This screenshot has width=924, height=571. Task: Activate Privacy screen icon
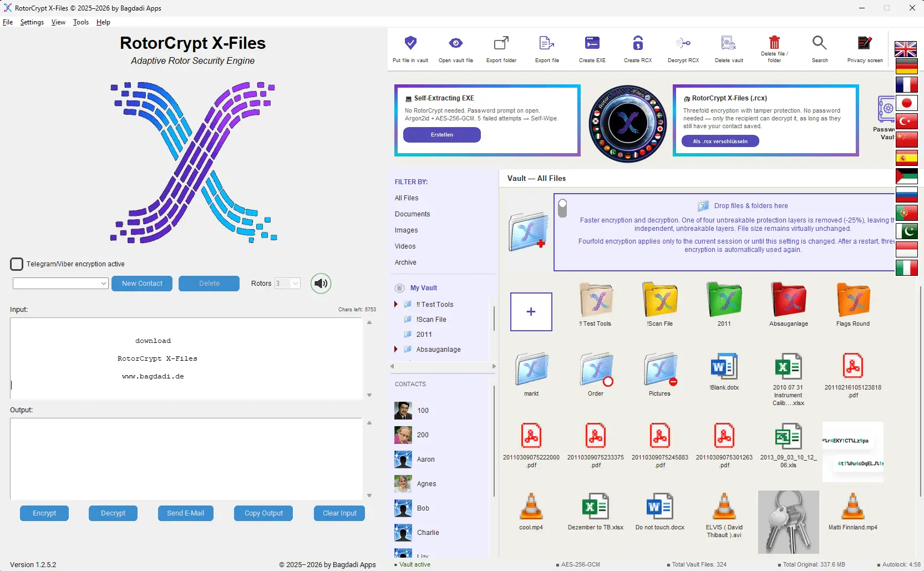[x=865, y=43]
